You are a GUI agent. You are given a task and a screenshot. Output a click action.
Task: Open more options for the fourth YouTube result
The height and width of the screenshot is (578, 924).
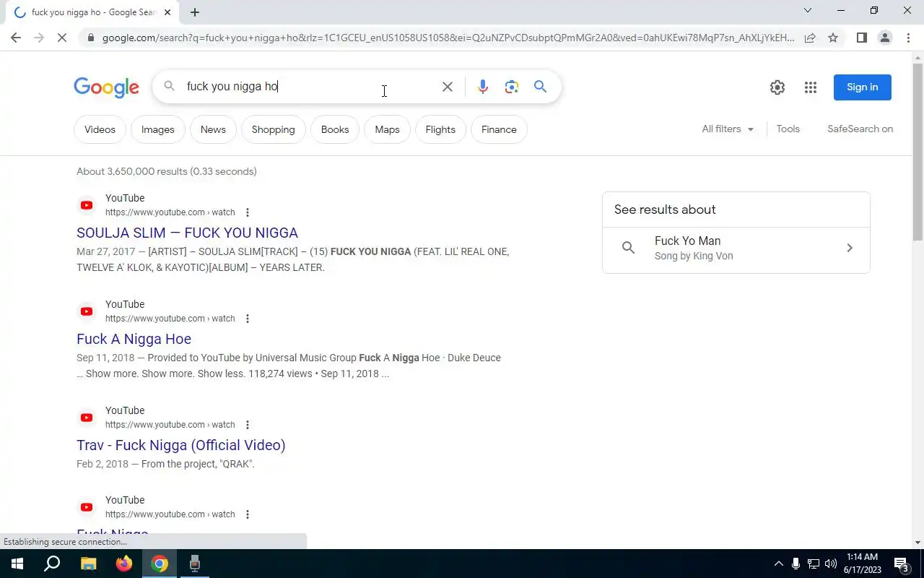click(247, 514)
